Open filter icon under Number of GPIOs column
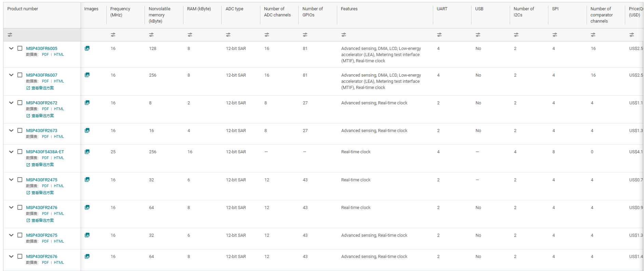644x271 pixels. click(x=305, y=35)
